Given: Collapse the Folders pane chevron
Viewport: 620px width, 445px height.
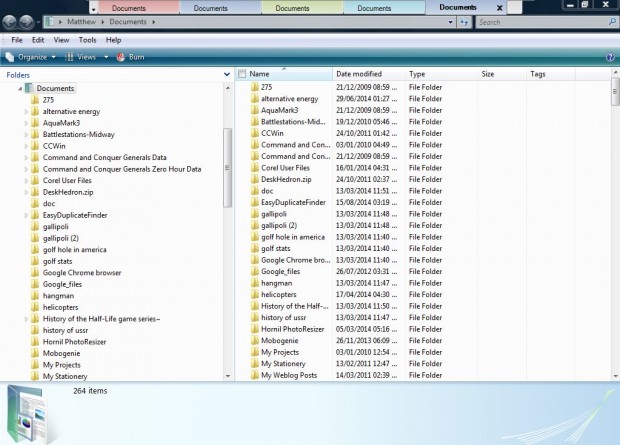Looking at the screenshot, I should click(x=227, y=74).
